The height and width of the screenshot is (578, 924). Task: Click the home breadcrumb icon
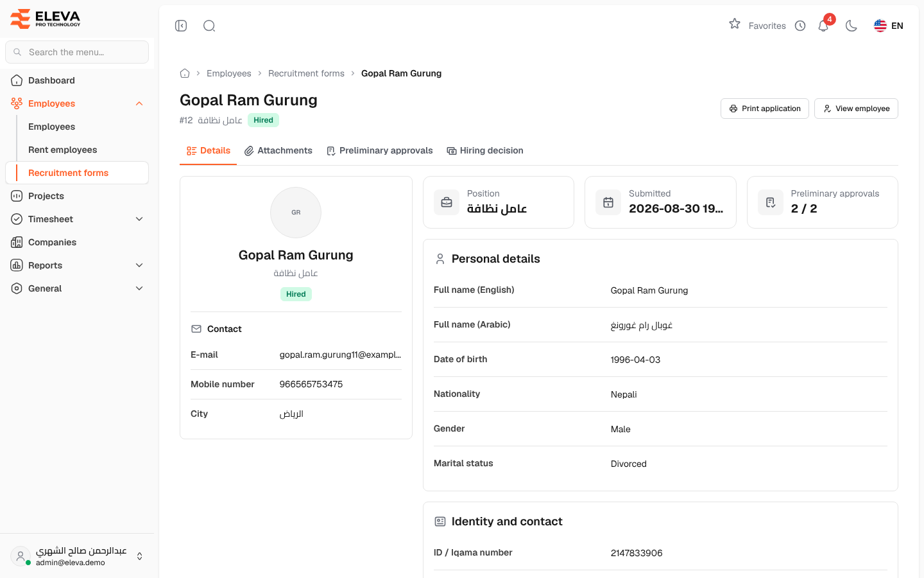[x=185, y=73]
